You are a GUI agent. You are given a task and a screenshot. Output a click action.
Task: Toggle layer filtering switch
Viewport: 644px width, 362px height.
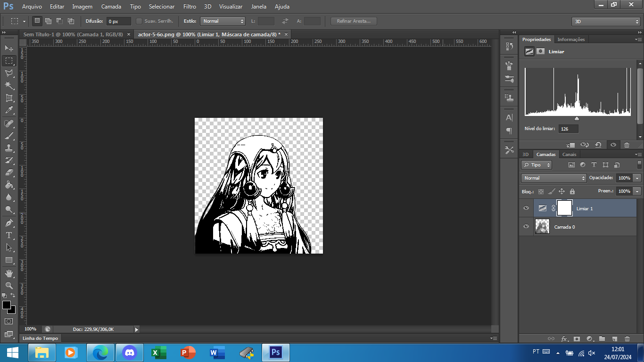(x=639, y=165)
